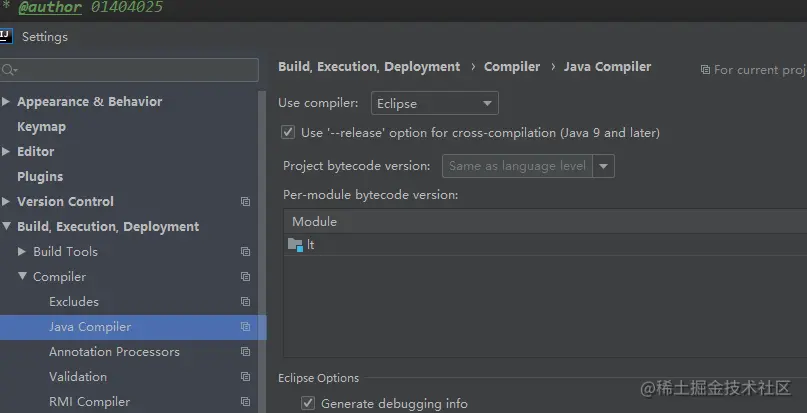Click the settings search input field

tap(129, 70)
